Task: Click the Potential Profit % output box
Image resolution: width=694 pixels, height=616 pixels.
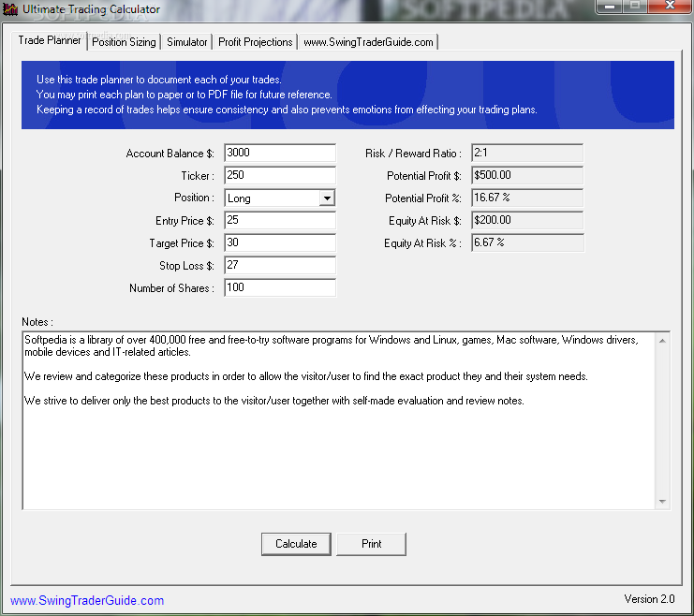Action: [527, 198]
